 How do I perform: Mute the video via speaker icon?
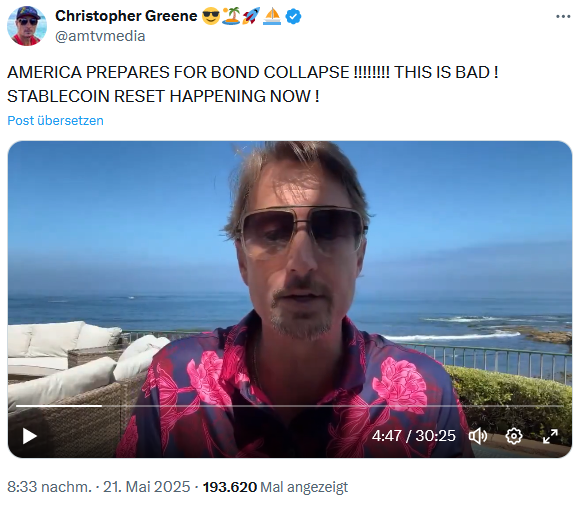click(478, 436)
